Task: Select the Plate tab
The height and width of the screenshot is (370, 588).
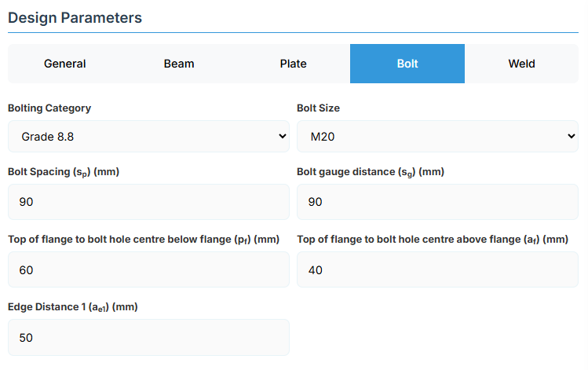Action: pos(293,64)
